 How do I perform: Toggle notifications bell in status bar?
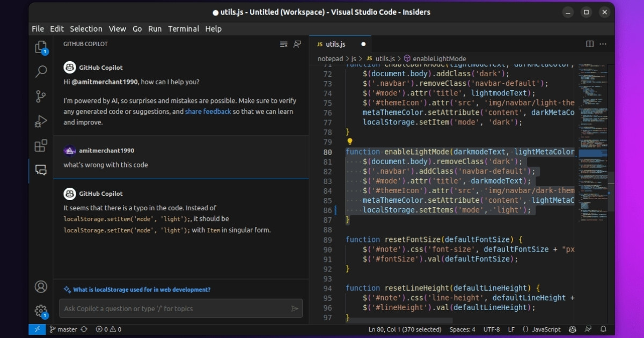pyautogui.click(x=603, y=329)
